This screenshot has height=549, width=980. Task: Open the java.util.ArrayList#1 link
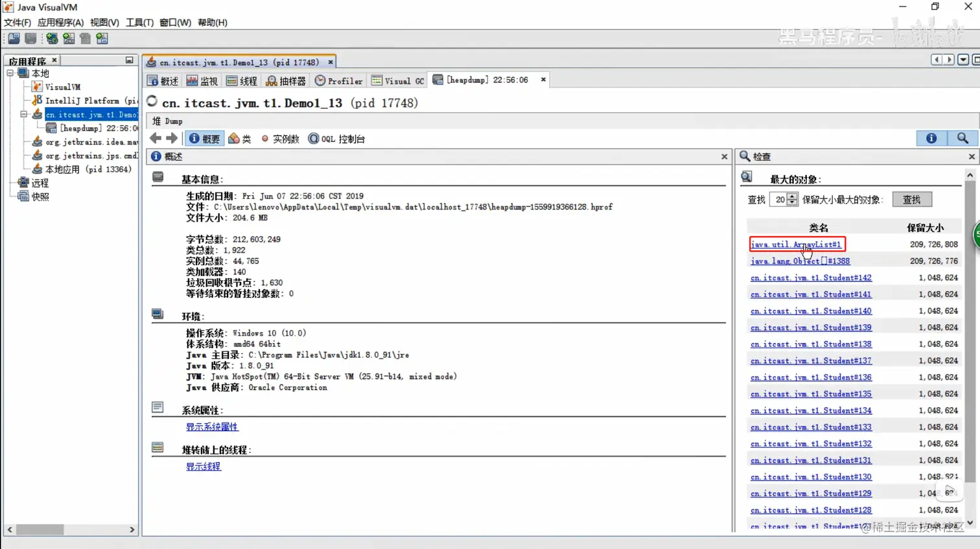(x=796, y=244)
